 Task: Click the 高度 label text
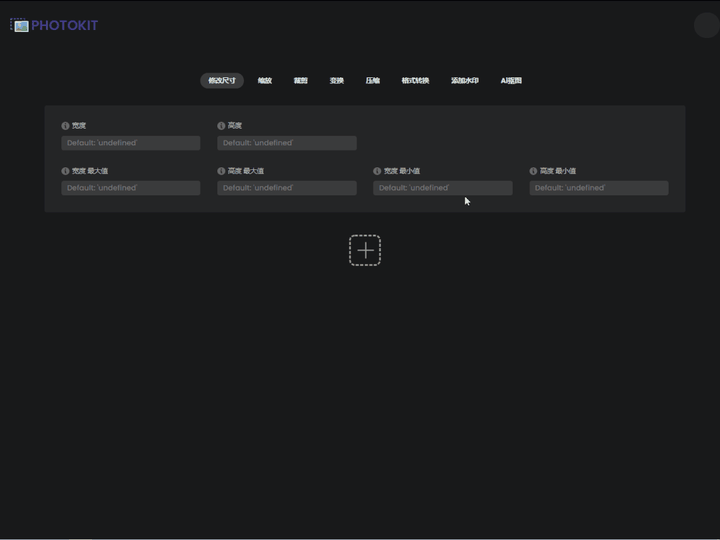pyautogui.click(x=235, y=126)
